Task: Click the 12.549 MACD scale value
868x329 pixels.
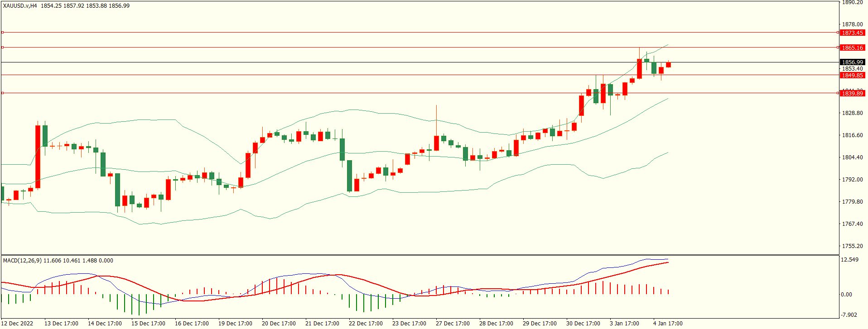Action: pyautogui.click(x=849, y=260)
